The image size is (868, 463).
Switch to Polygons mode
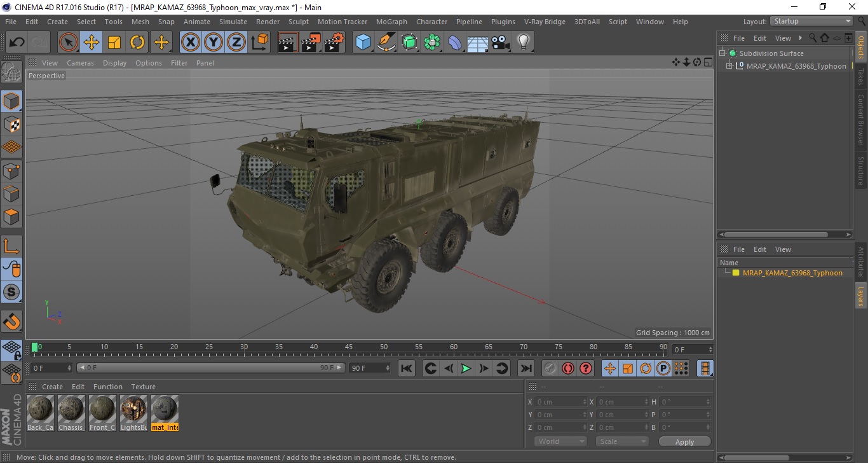11,216
